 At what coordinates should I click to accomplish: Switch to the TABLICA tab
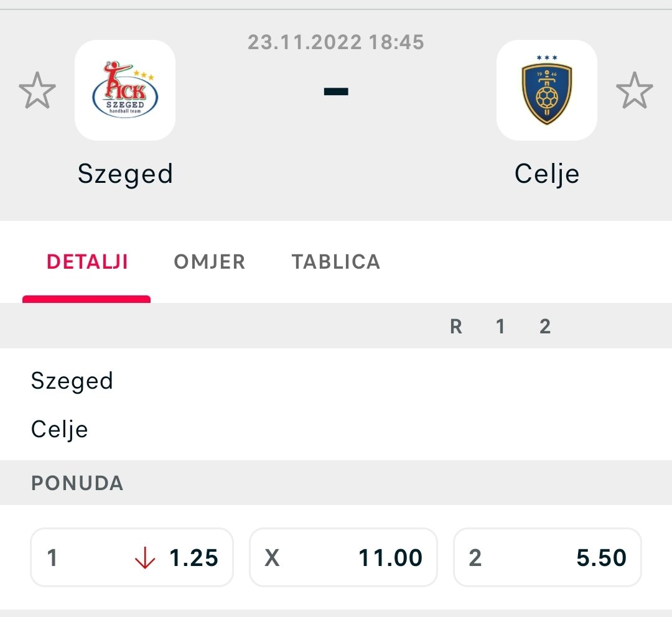336,262
